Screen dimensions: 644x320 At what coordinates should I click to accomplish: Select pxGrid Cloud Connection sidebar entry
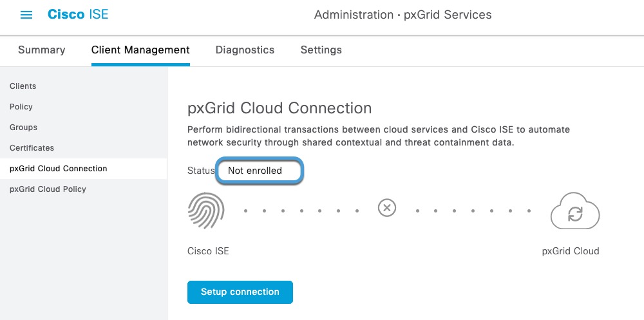[x=59, y=169]
